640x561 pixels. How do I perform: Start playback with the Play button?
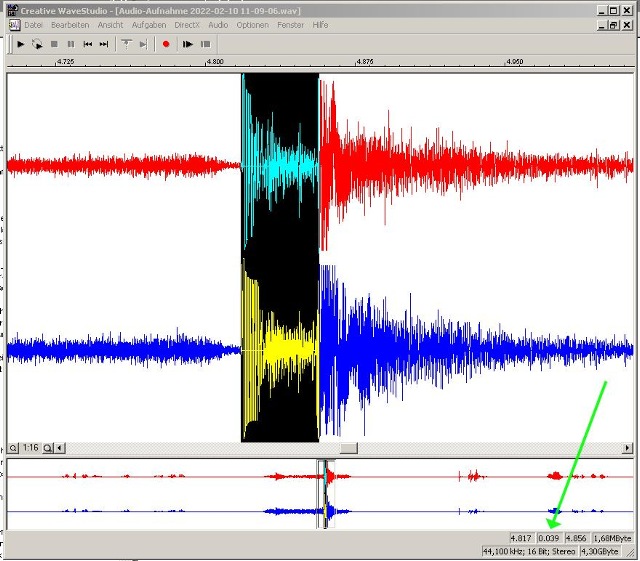click(20, 44)
